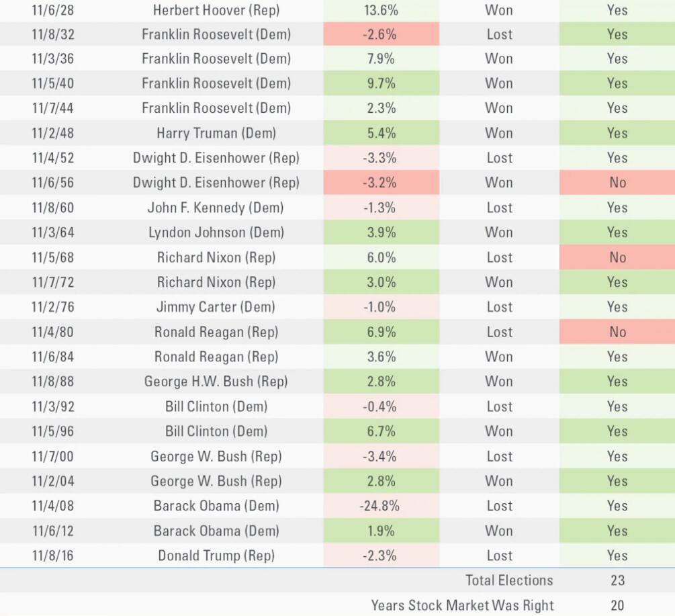Click the No cell in the 11/5/68 row
Image resolution: width=675 pixels, height=616 pixels.
(617, 257)
